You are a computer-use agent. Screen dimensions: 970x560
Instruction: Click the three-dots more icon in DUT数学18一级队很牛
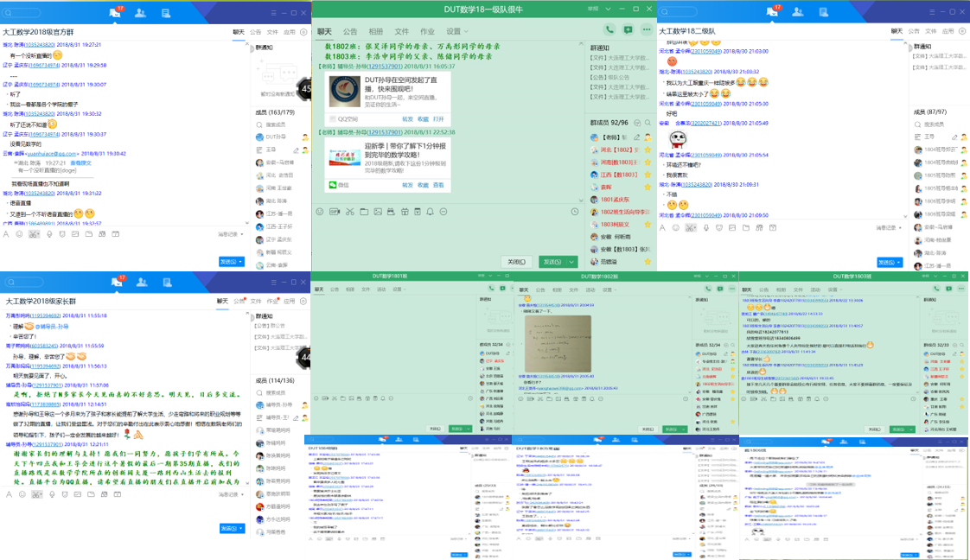(646, 29)
